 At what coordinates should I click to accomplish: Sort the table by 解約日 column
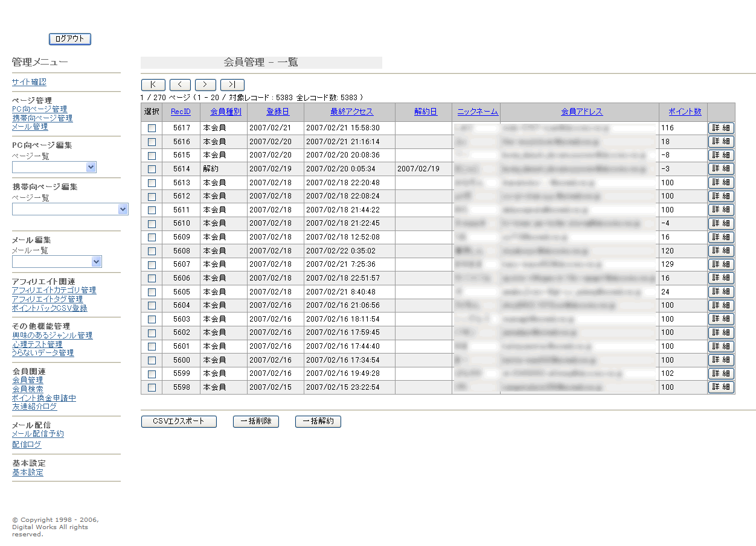pos(426,112)
